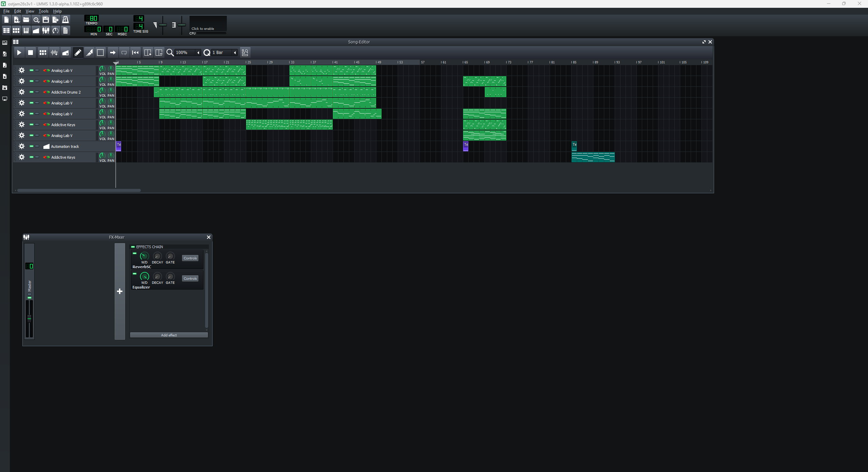Add an automation track in Song-Editor

(65, 53)
